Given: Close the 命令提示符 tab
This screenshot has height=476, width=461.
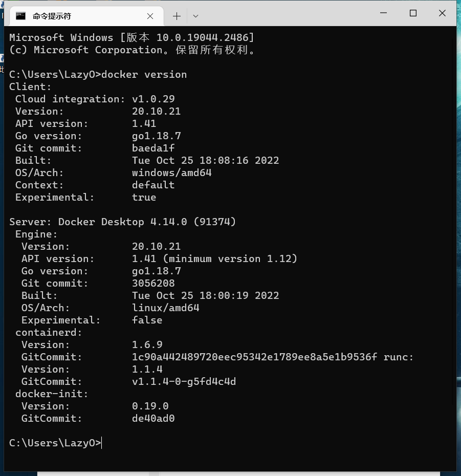Looking at the screenshot, I should (150, 16).
